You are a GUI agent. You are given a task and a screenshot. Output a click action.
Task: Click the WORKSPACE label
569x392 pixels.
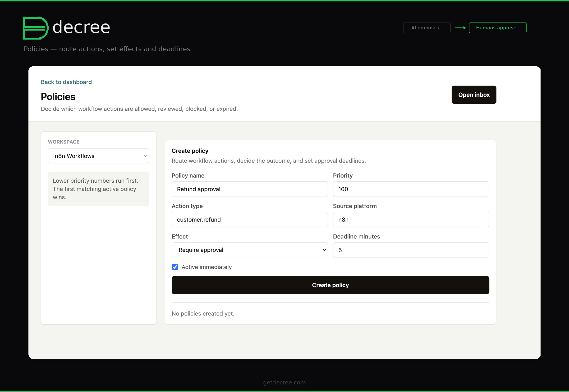[x=64, y=142]
